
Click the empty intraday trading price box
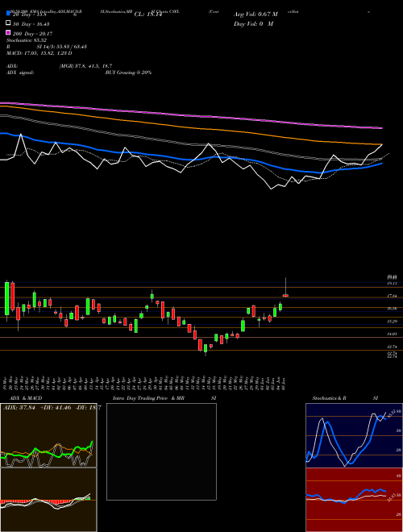pyautogui.click(x=161, y=451)
